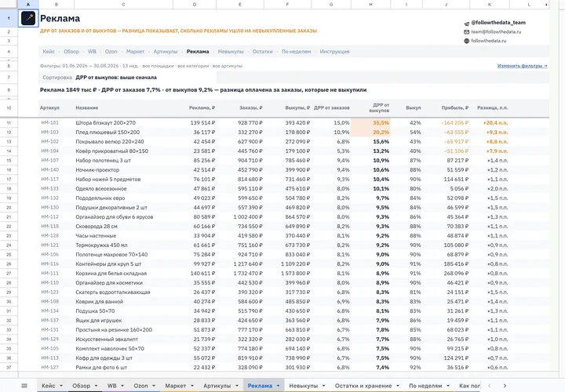Click the filters summary line '01.06.2026 — 30.08.2026'
Viewport: 565px width, 392px height.
pyautogui.click(x=141, y=66)
